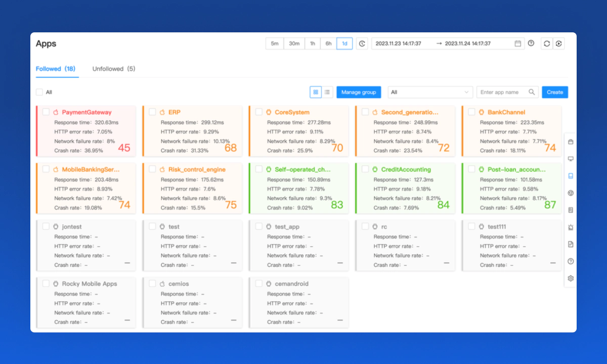
Task: Click the help icon beside date range
Action: 531,43
